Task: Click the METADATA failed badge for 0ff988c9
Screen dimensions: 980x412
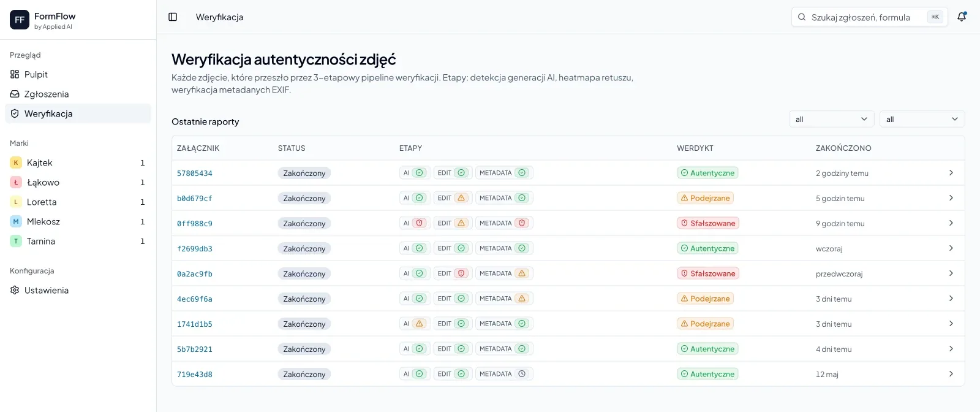Action: coord(504,223)
